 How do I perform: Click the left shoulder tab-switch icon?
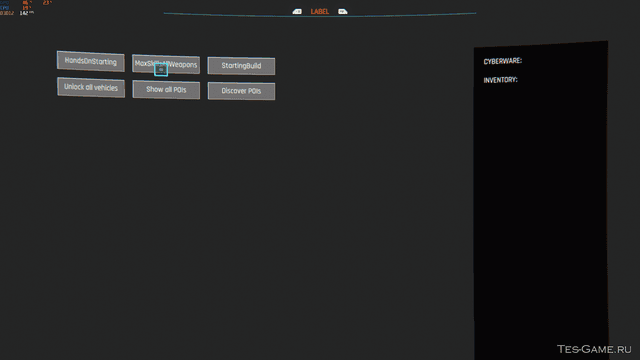click(x=297, y=11)
